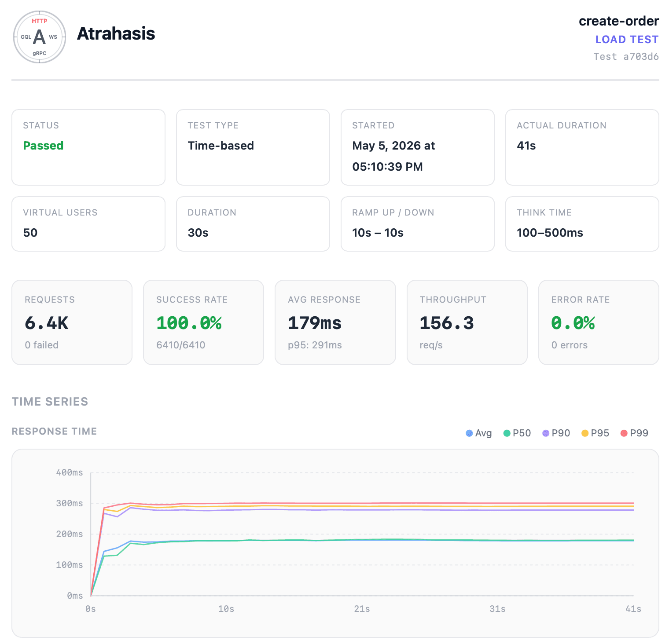Click the AVG RESPONSE card label
669x644 pixels.
click(324, 300)
